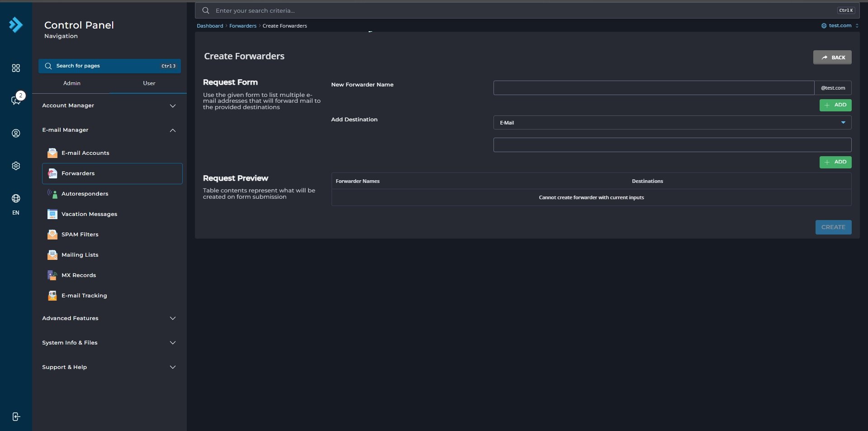
Task: Go to Forwarders breadcrumb link
Action: (x=243, y=26)
